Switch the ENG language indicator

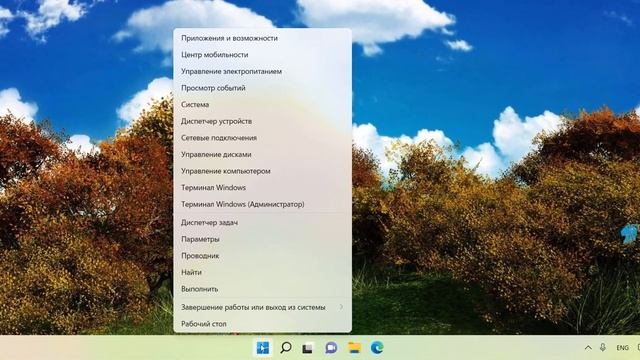(622, 348)
